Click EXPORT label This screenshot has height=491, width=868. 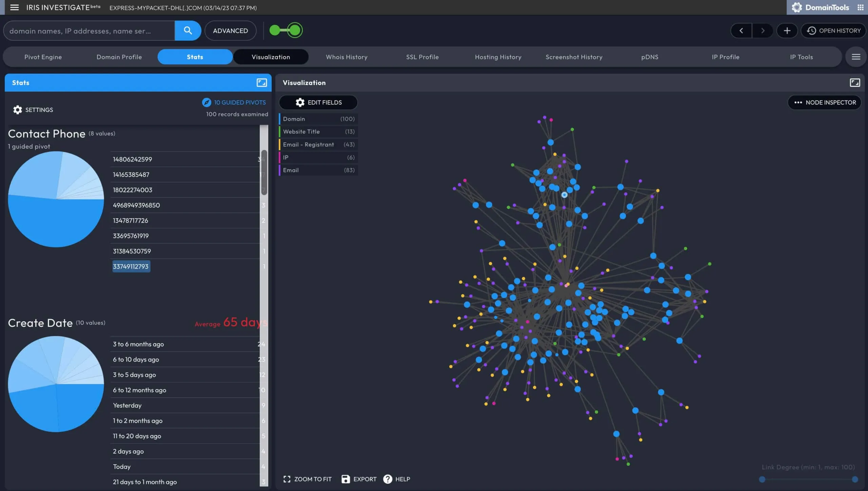click(365, 479)
